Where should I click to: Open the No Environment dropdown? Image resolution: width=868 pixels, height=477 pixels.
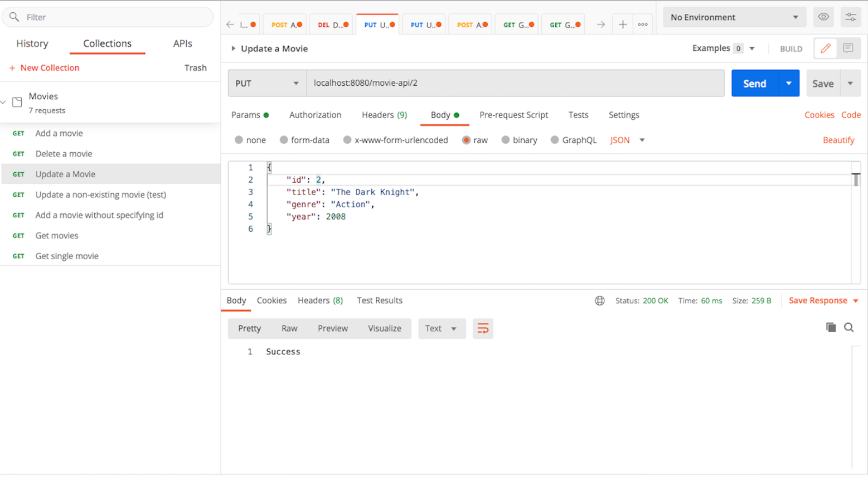[x=734, y=17]
